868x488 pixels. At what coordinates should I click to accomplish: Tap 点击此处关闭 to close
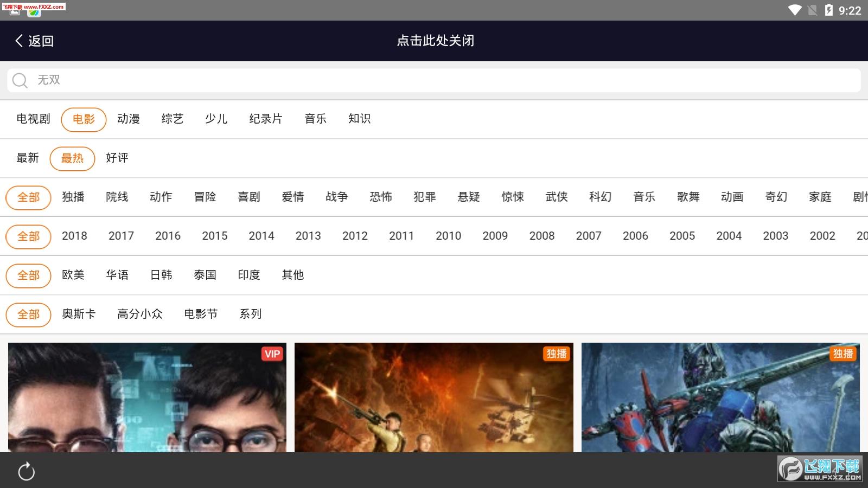(435, 41)
